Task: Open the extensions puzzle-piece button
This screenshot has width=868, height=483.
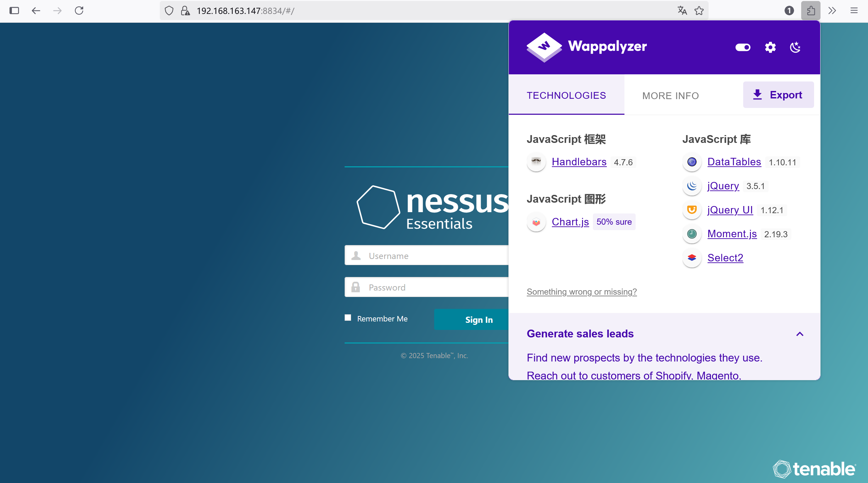Action: 811,11
